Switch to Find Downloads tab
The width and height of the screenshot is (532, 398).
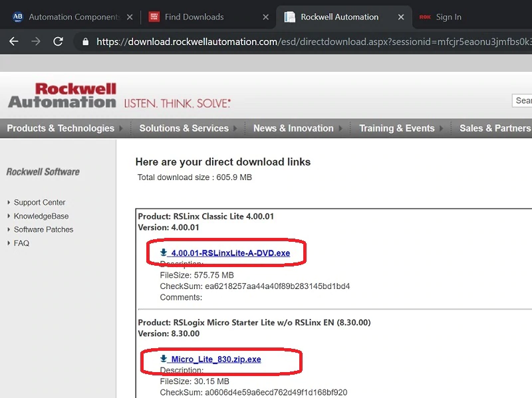click(209, 17)
